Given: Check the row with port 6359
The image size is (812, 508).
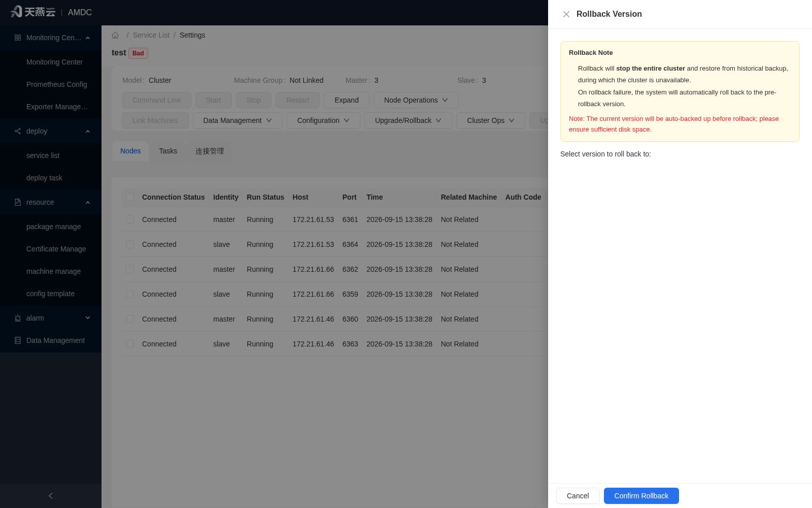Looking at the screenshot, I should (130, 294).
